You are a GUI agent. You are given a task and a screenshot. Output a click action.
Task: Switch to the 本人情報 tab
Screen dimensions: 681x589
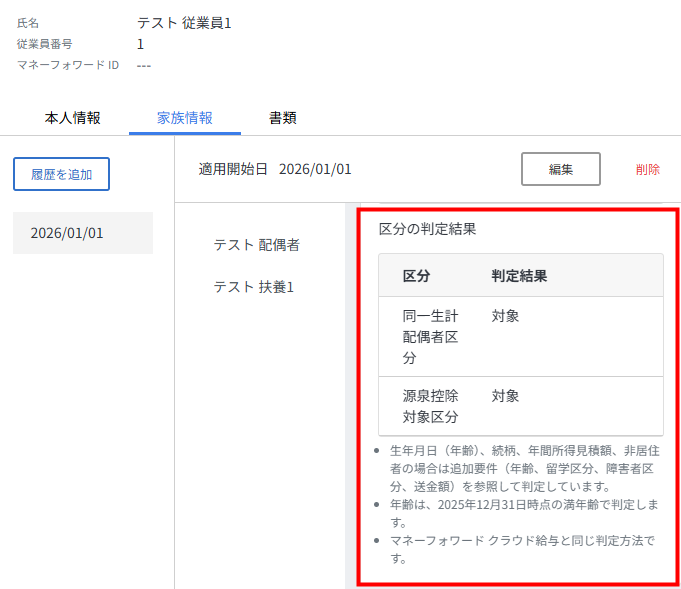[72, 118]
